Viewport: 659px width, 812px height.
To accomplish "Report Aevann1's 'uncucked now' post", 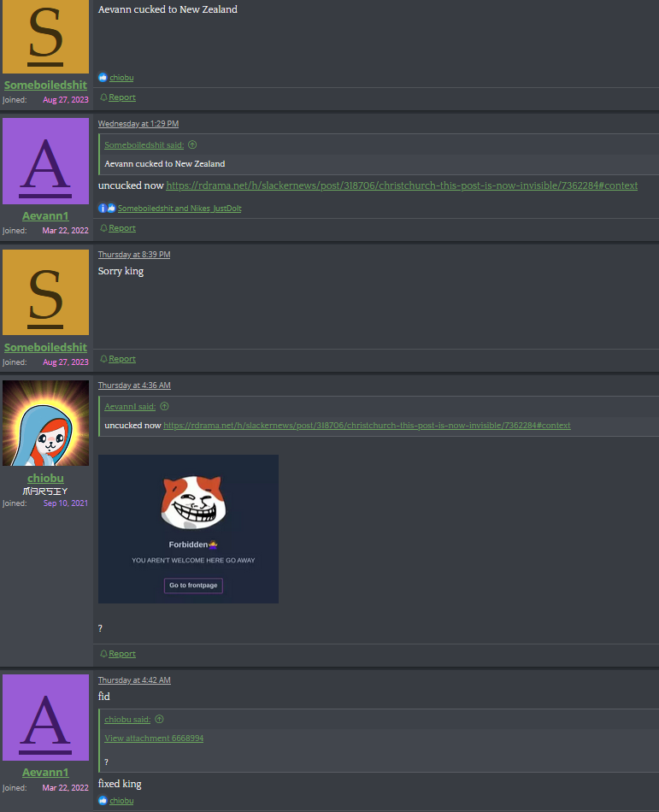I will click(x=122, y=228).
